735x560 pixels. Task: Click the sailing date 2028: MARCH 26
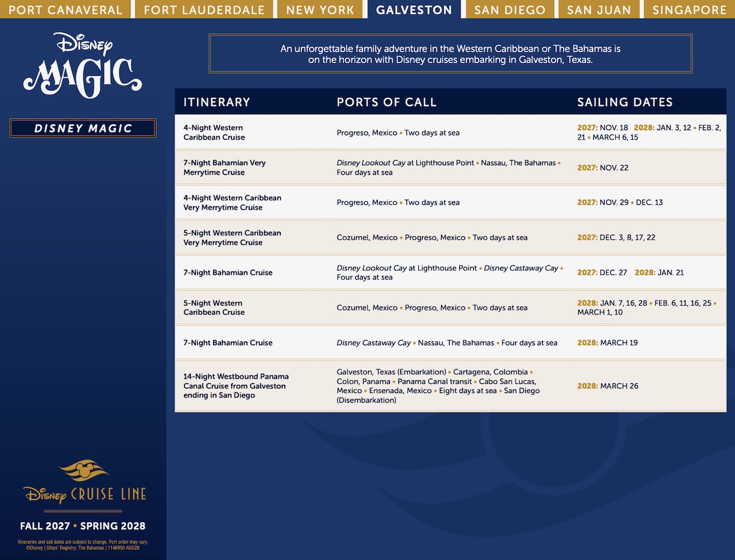[x=608, y=386]
